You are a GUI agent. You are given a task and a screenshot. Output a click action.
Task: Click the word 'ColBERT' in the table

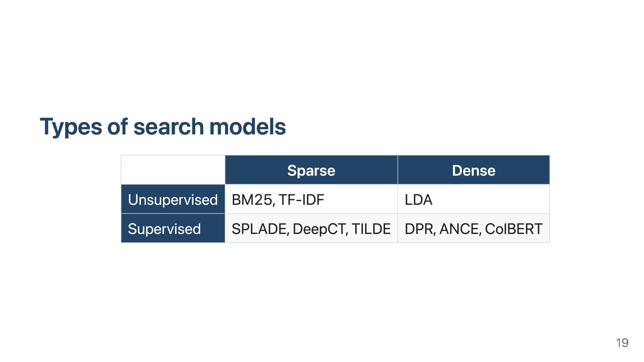(x=514, y=229)
